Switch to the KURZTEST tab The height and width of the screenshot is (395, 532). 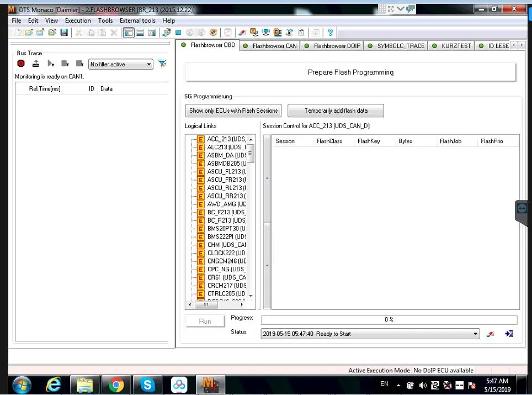click(x=451, y=45)
